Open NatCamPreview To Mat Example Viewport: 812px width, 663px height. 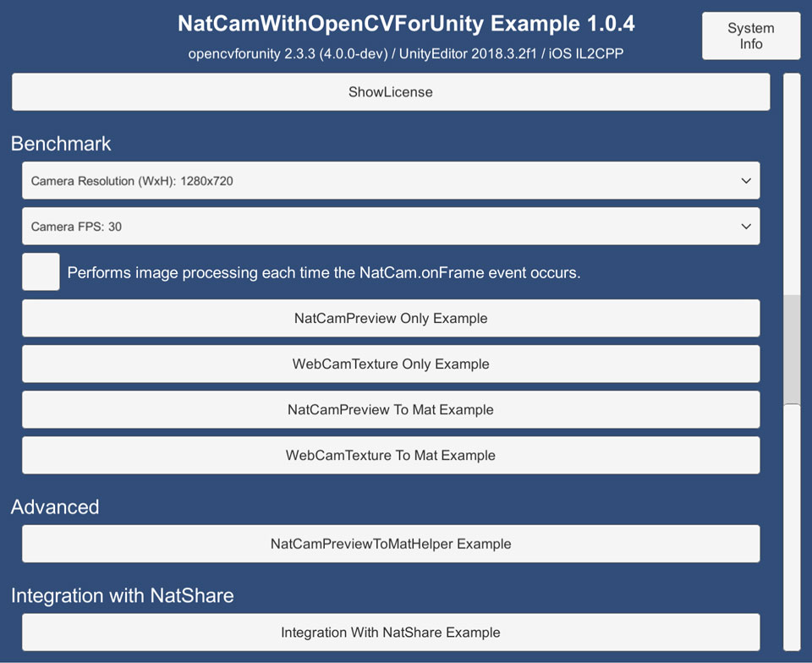[391, 409]
